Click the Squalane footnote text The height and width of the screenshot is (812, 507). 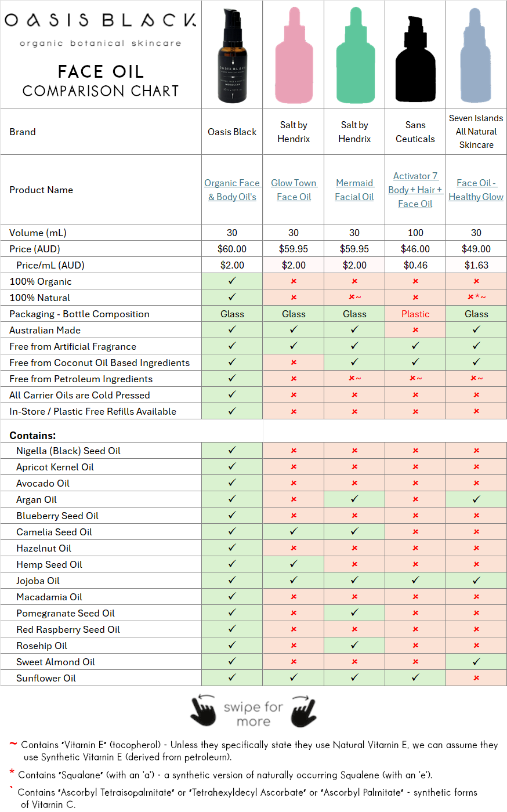[x=225, y=775]
